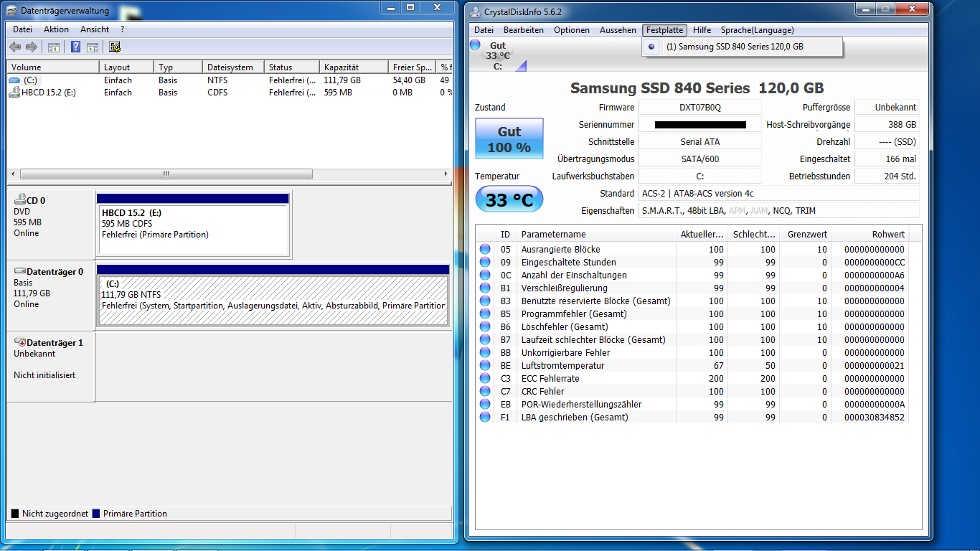Screen dimensions: 980x551
Task: Open the Optionen menu in CrystalDiskInfo
Action: pyautogui.click(x=572, y=30)
